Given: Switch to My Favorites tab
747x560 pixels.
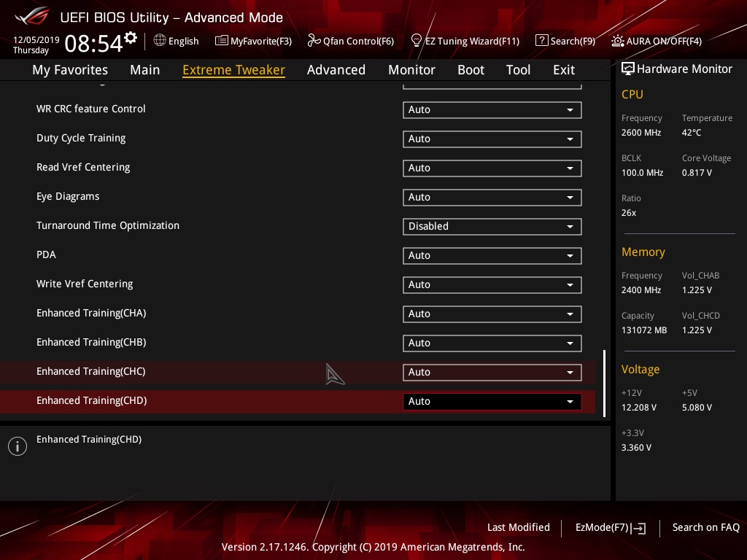Looking at the screenshot, I should 70,70.
